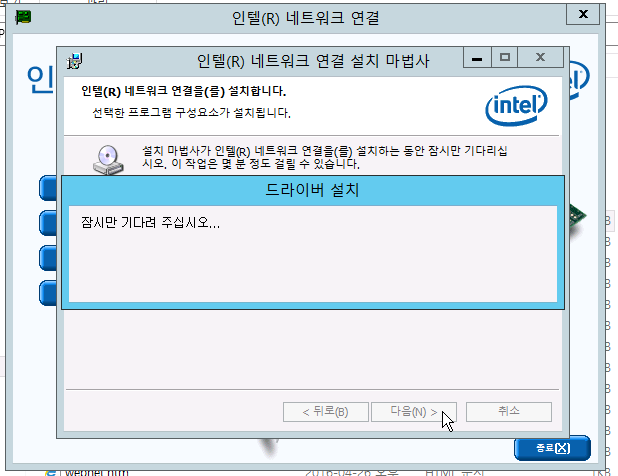Click the 다음(N) next button

[414, 412]
